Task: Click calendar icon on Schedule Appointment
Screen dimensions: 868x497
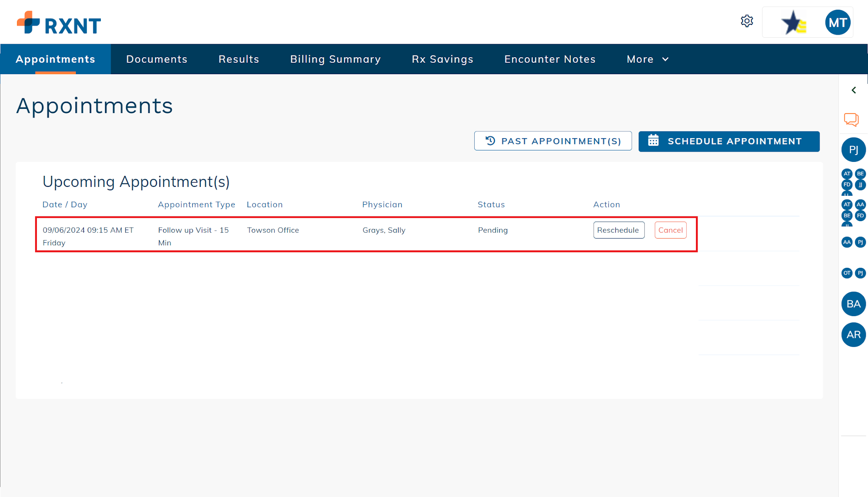Action: [x=654, y=141]
